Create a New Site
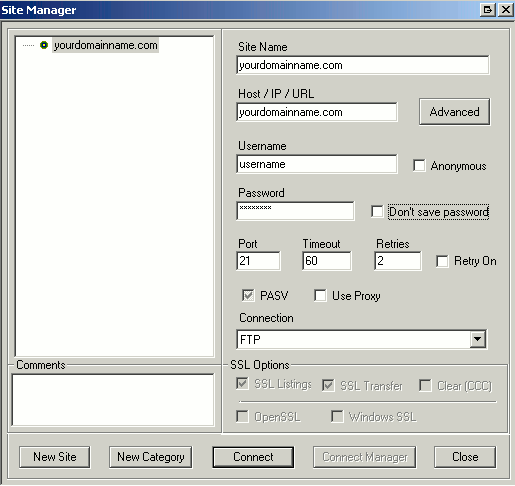The image size is (515, 486). [x=55, y=457]
